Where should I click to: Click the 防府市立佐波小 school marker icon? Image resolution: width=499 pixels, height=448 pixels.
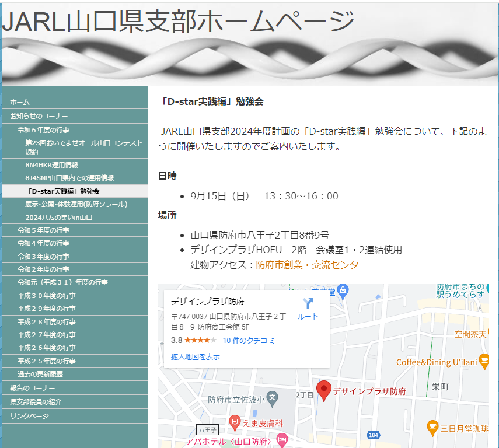point(272,398)
